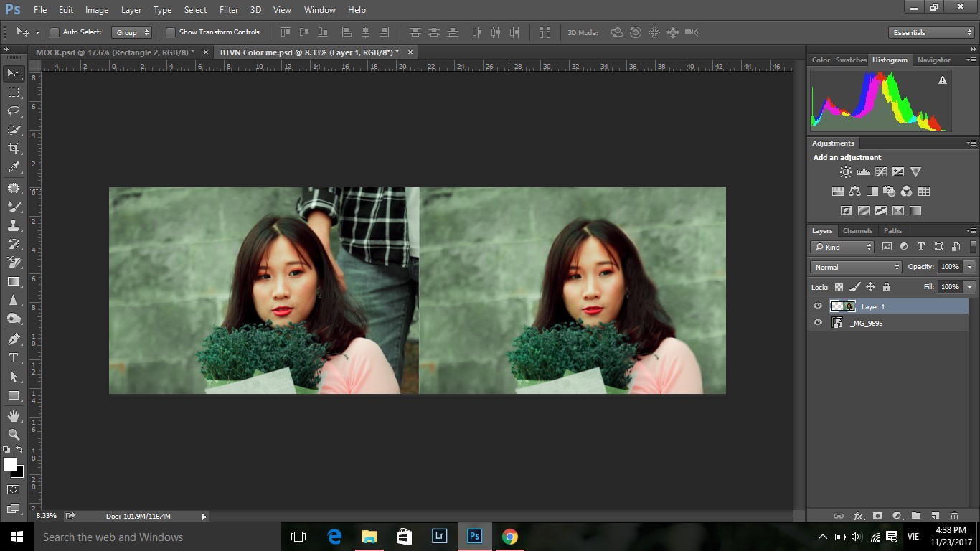
Task: Open Lightroom from the taskbar
Action: tap(439, 537)
